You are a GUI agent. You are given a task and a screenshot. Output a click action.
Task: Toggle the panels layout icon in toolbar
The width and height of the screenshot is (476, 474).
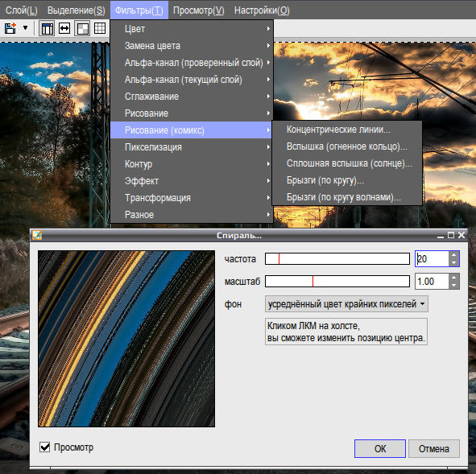coord(47,28)
